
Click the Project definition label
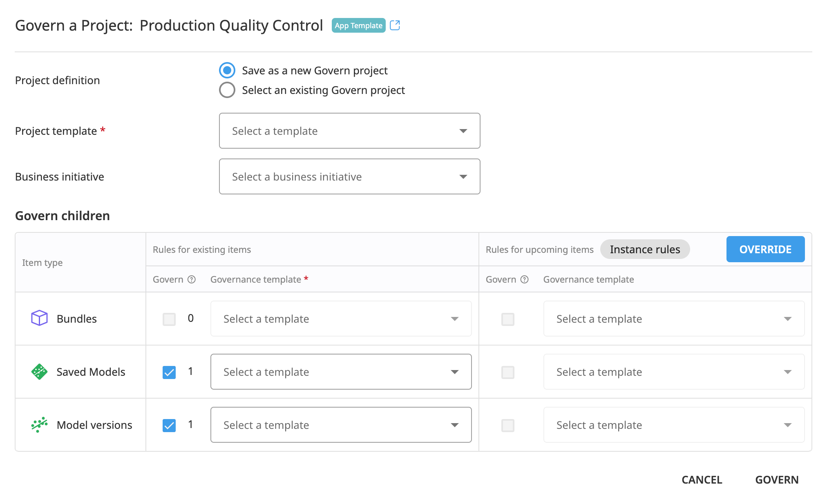coord(57,80)
